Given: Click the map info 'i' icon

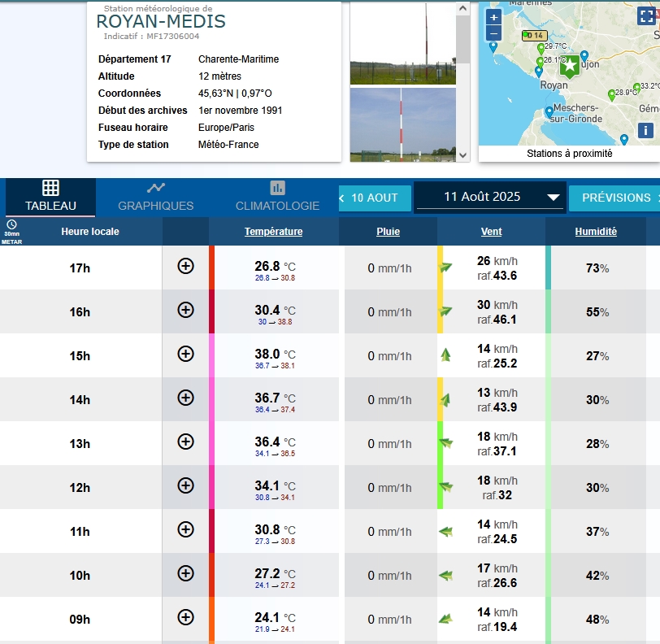Looking at the screenshot, I should click(645, 130).
